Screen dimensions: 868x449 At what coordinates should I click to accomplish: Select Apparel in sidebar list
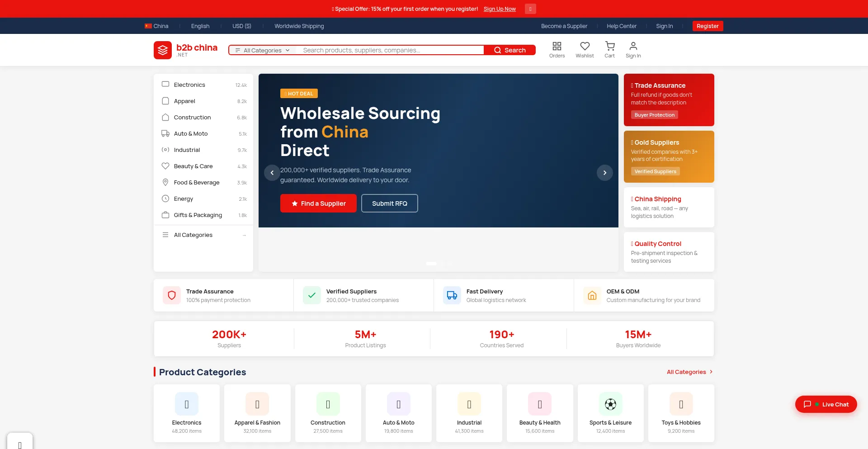coord(203,101)
